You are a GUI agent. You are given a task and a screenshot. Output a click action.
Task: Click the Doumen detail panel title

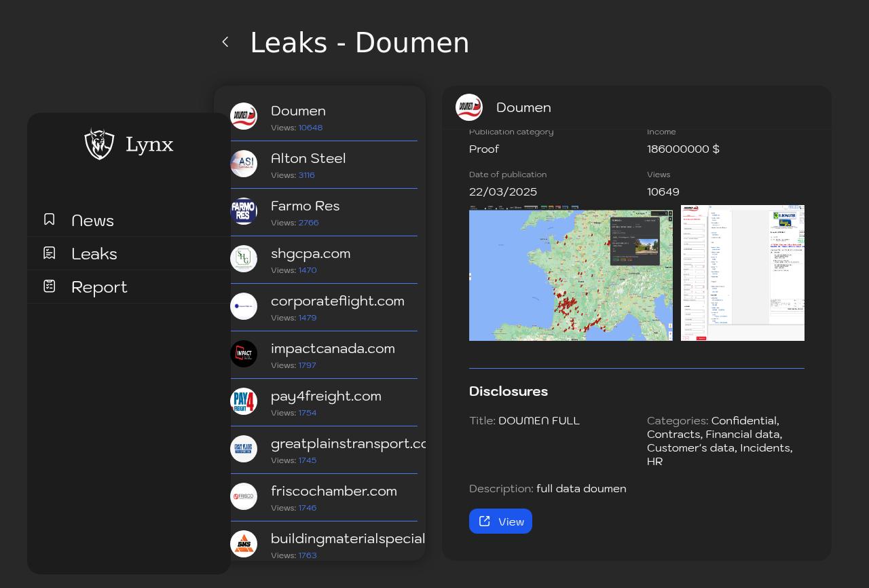pyautogui.click(x=523, y=107)
